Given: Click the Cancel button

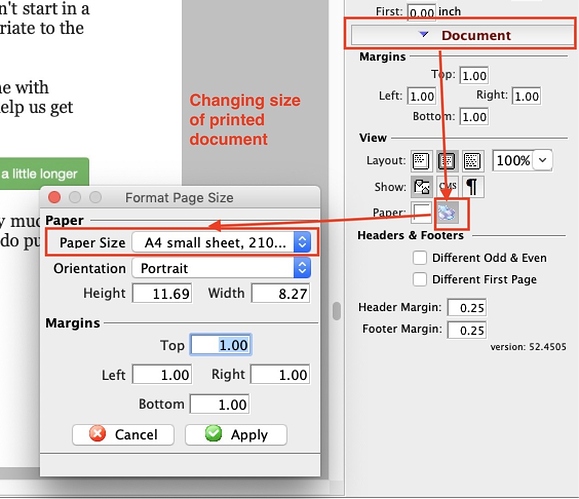Looking at the screenshot, I should click(x=123, y=434).
